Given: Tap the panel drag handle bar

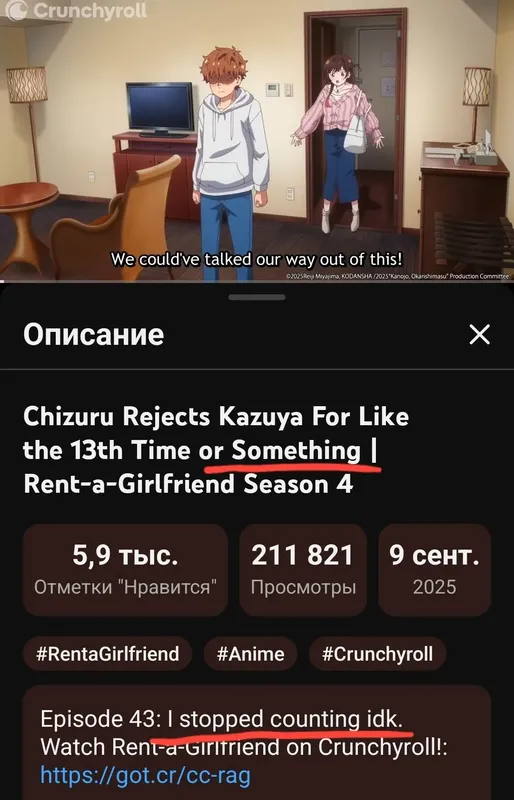Looking at the screenshot, I should click(257, 297).
